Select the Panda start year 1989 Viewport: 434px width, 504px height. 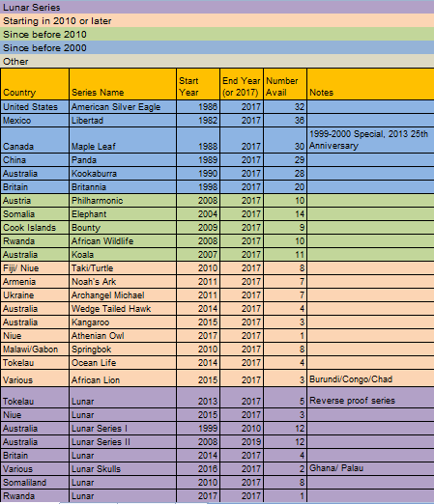click(198, 160)
